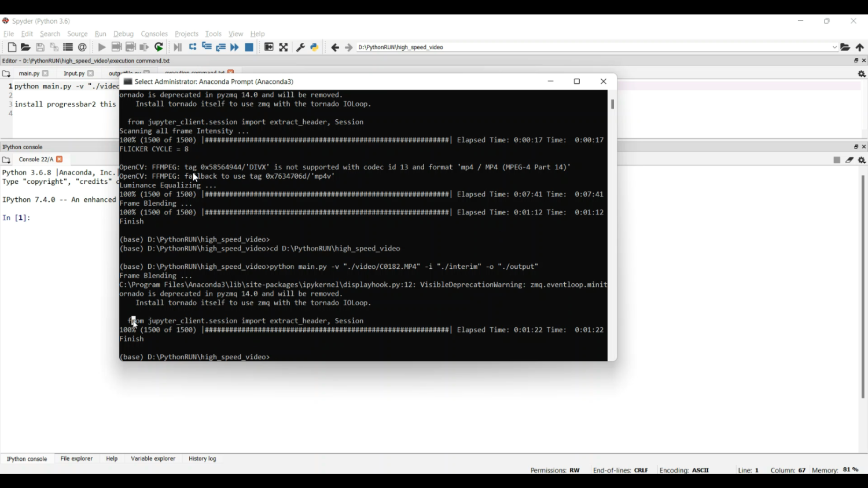Open a file with the folder icon
The height and width of the screenshot is (488, 868).
point(25,47)
